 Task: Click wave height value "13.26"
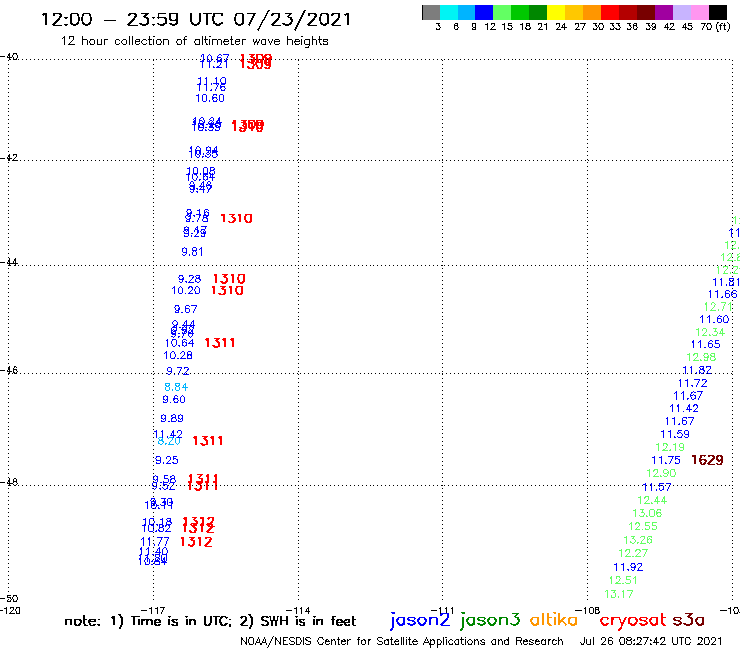[638, 540]
